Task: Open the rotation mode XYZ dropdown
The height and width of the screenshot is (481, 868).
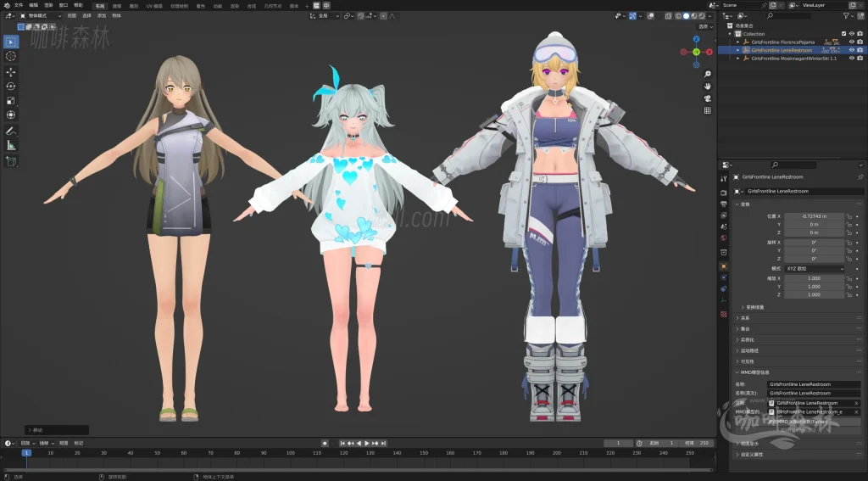Action: pyautogui.click(x=815, y=268)
